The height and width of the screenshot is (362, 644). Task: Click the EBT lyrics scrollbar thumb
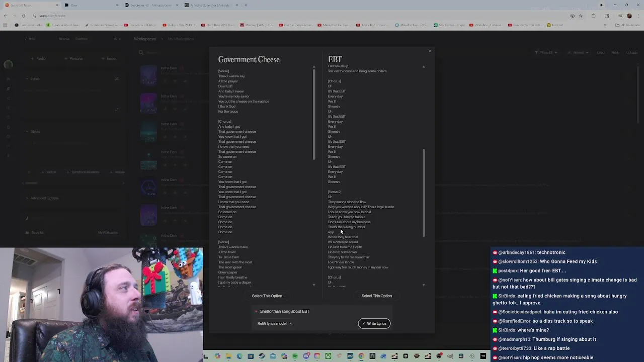(x=424, y=193)
